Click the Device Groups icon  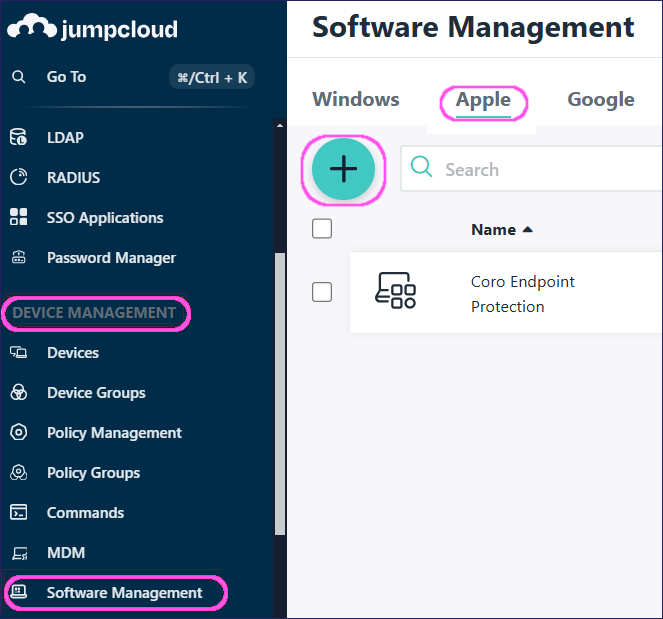point(19,392)
